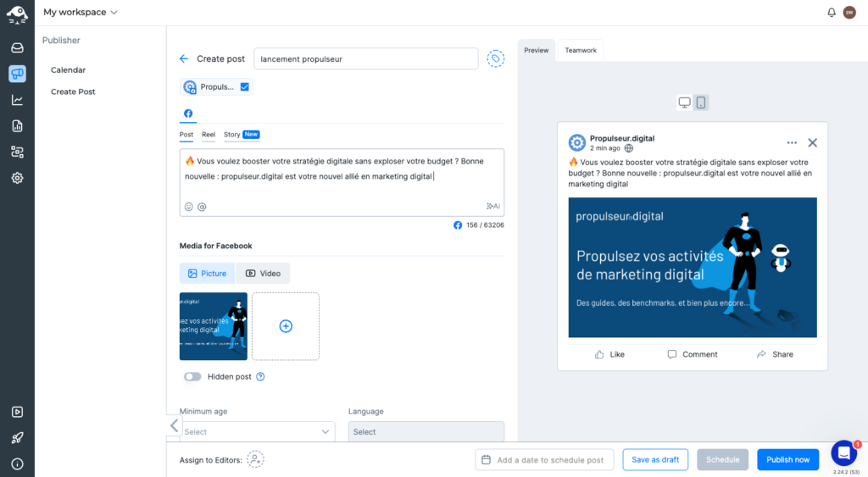This screenshot has width=868, height=477.
Task: Select the Reel type tab
Action: point(209,135)
